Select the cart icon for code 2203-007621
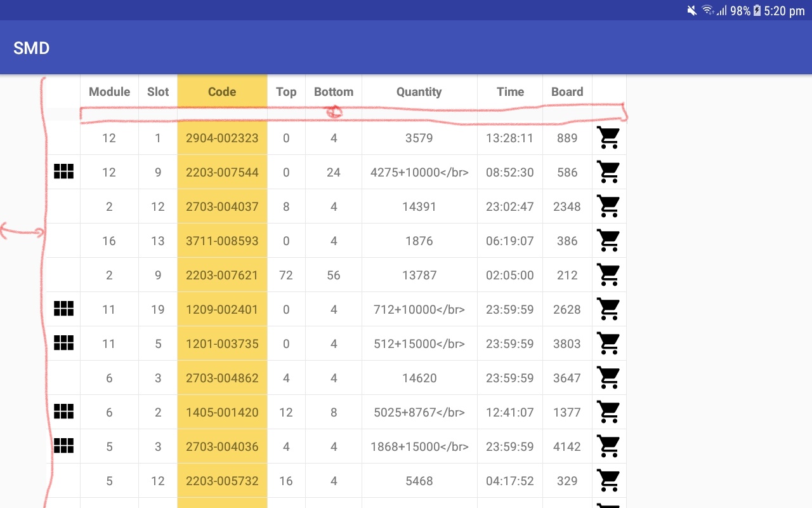The height and width of the screenshot is (508, 812). [608, 275]
